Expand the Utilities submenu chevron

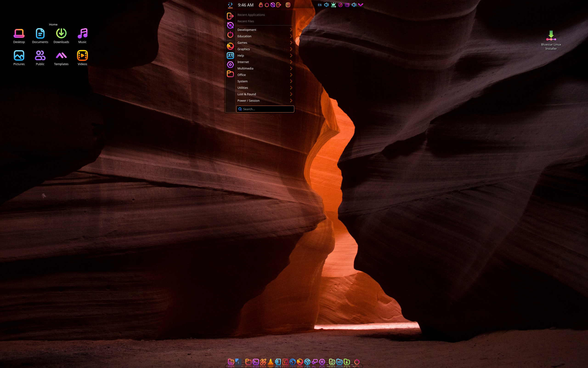pyautogui.click(x=291, y=88)
